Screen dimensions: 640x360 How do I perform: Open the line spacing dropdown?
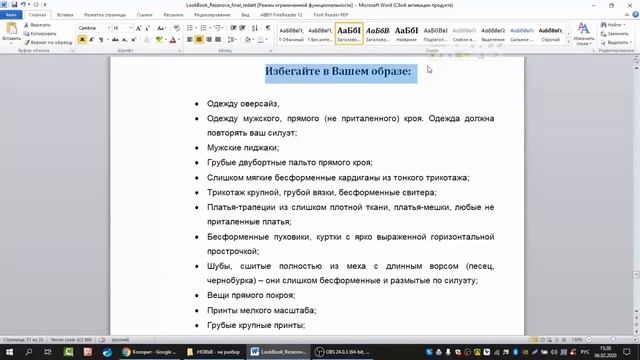tap(232, 40)
